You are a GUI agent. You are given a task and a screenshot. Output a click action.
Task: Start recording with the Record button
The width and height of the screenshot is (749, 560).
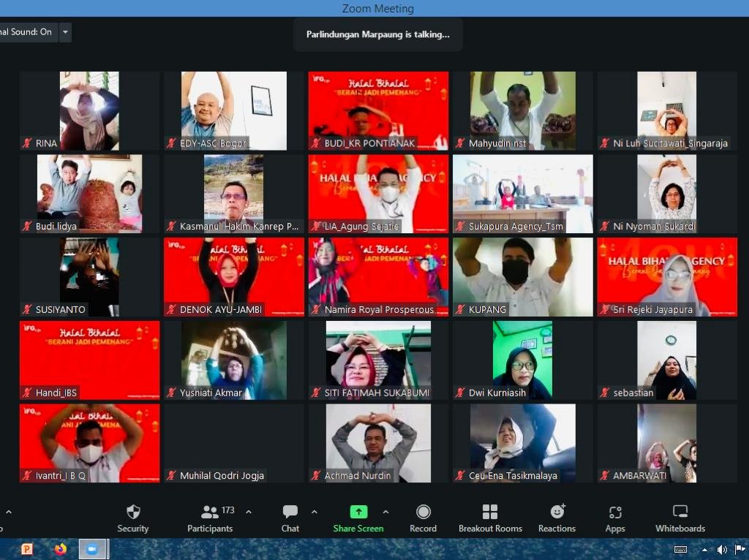[423, 519]
